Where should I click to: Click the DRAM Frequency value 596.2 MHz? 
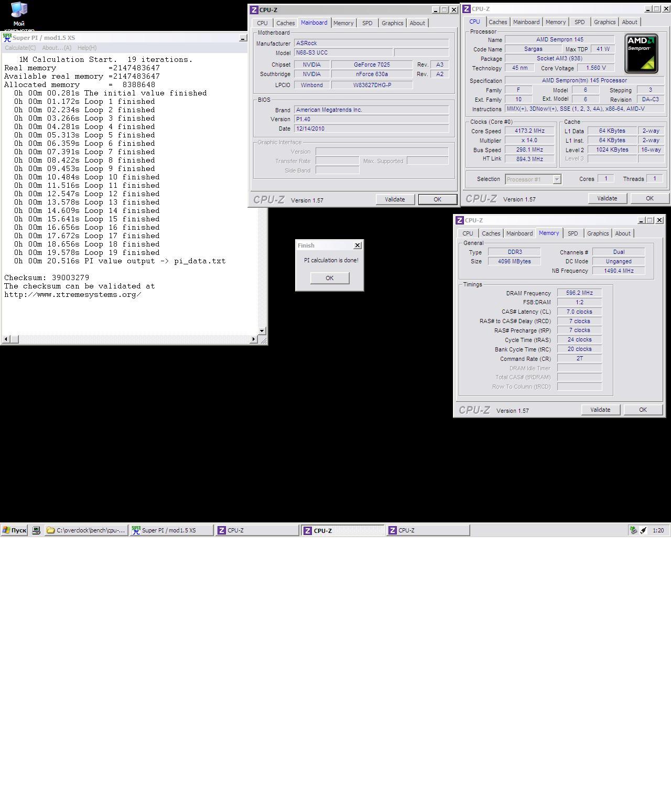(579, 293)
